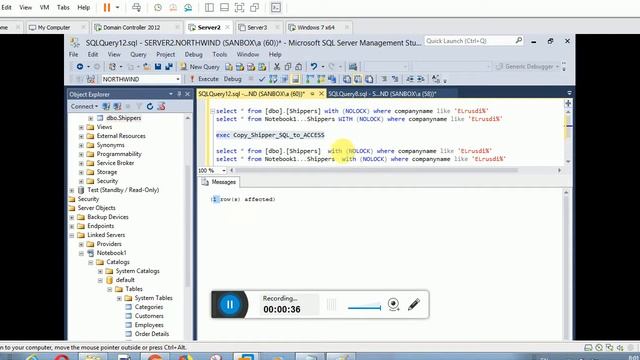Click the Send Ctrl+Alt+Del icon in the VMware toolbar
Viewport: 640px width, 360px height.
coord(136,7)
